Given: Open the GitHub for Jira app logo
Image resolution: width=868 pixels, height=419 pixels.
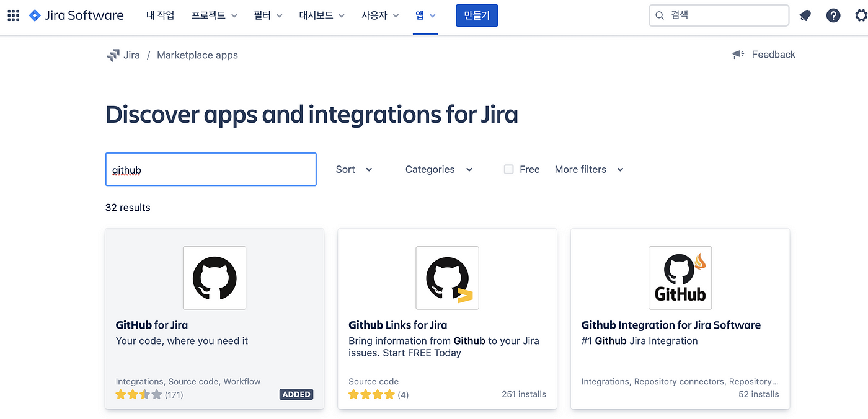Looking at the screenshot, I should click(215, 278).
